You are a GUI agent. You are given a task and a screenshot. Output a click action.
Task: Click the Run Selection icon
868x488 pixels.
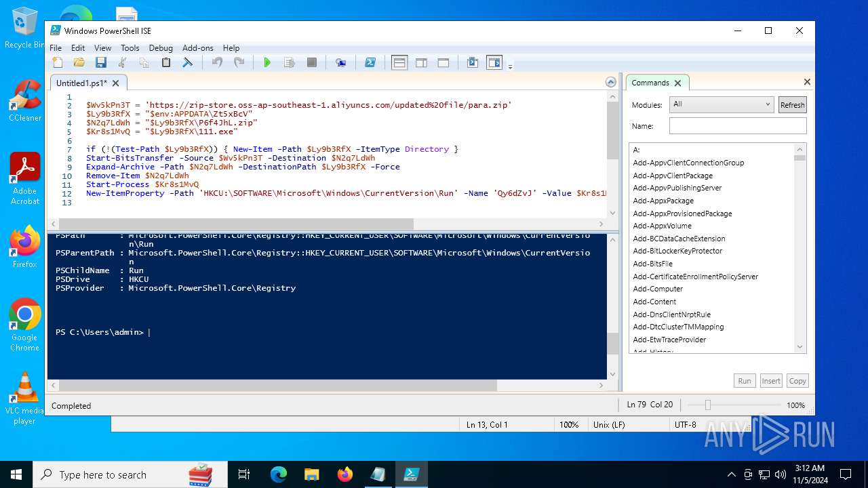[x=290, y=62]
